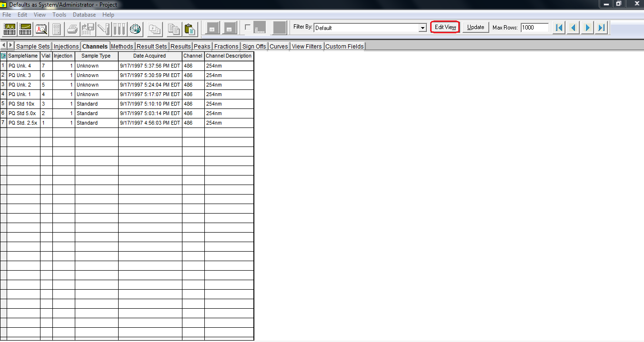644x342 pixels.
Task: Jump to last record with the navigation arrow
Action: [601, 28]
